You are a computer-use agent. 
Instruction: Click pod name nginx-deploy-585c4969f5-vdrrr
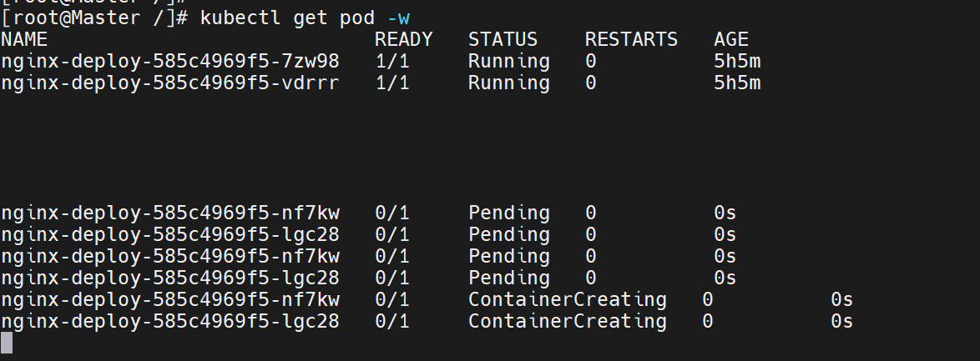(x=170, y=83)
